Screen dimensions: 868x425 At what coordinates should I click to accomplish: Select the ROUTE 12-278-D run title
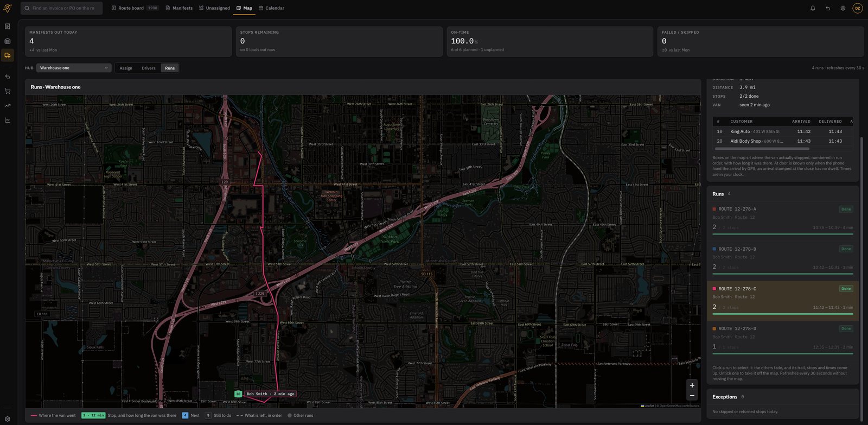coord(737,328)
